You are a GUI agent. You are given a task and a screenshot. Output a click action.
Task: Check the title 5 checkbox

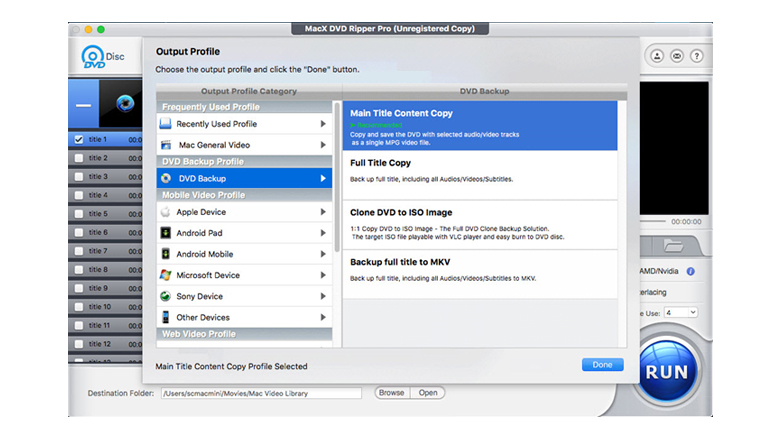(79, 214)
